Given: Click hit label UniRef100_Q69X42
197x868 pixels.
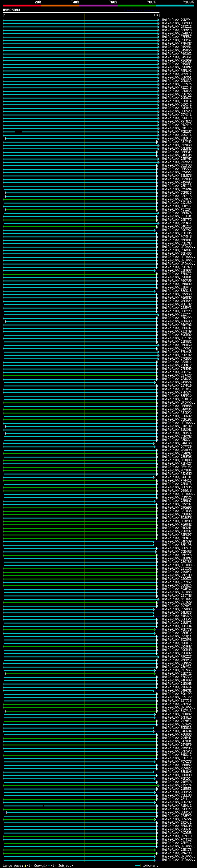Looking at the screenshot, I should point(177,104).
